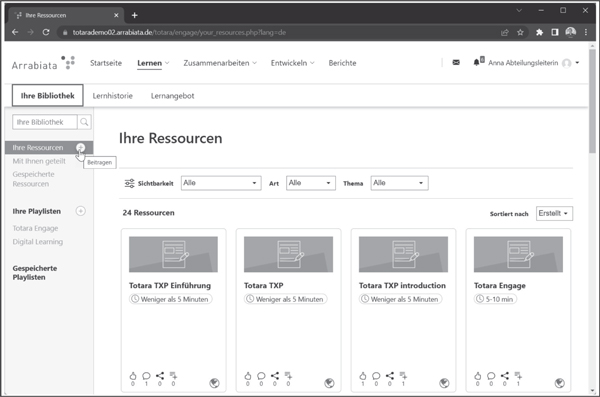Click share icon on the Totara TXP card
This screenshot has width=600, height=397.
click(x=275, y=376)
